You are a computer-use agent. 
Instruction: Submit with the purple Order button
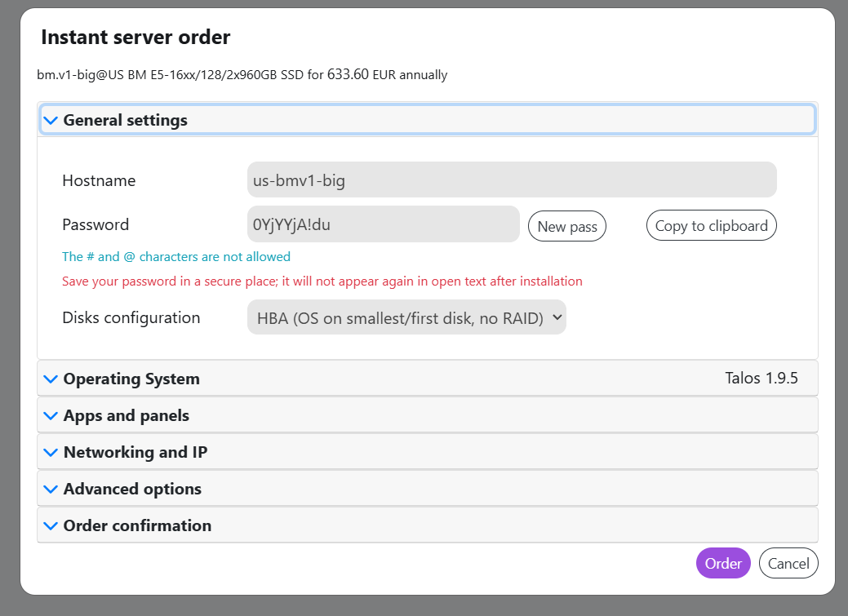pos(723,564)
